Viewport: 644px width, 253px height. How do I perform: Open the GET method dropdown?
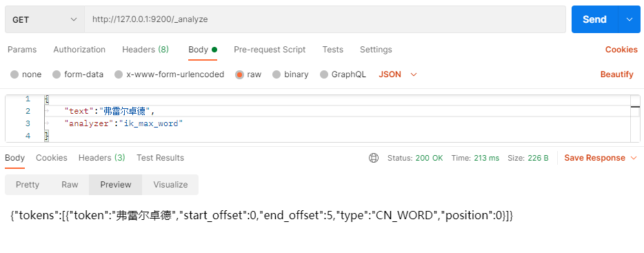pyautogui.click(x=45, y=19)
